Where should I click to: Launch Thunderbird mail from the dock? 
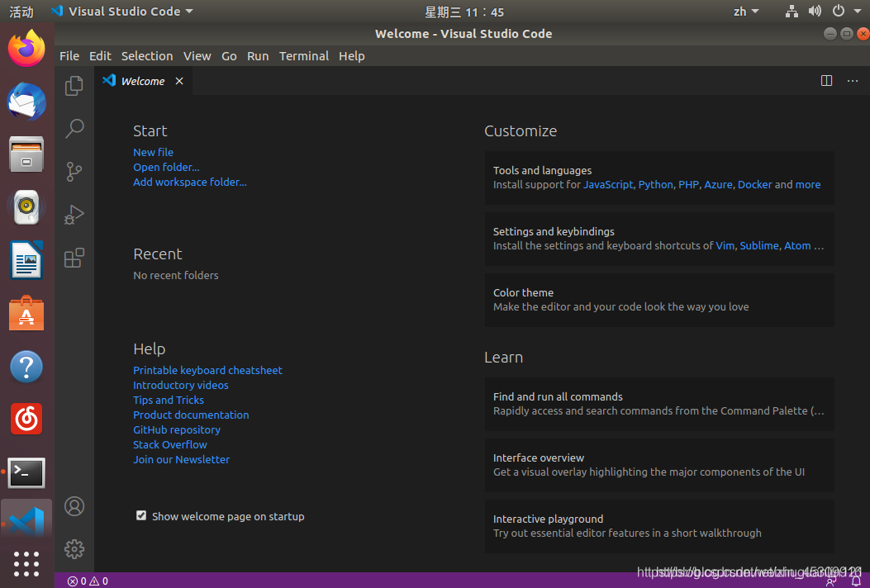pyautogui.click(x=26, y=102)
